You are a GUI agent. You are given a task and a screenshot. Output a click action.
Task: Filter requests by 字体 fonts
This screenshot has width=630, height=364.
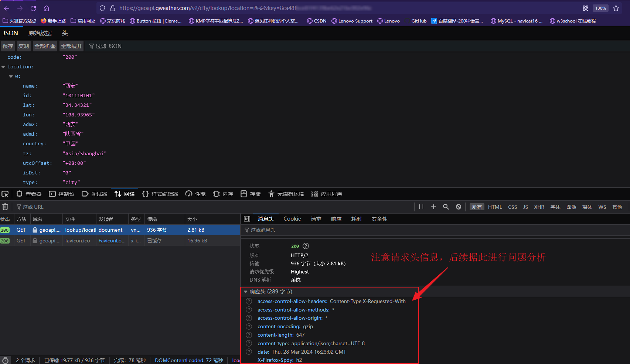(x=555, y=207)
